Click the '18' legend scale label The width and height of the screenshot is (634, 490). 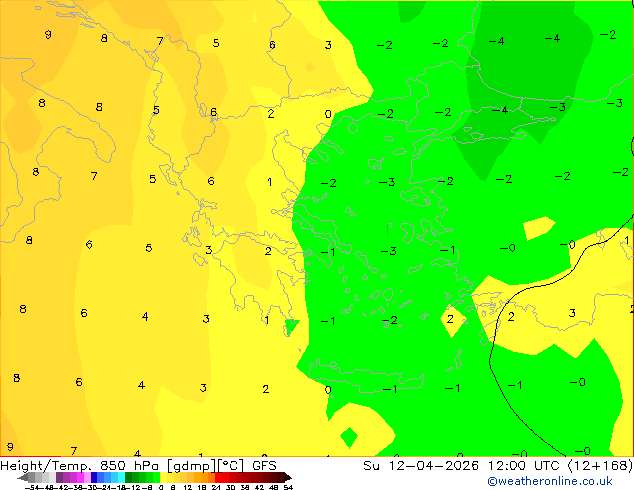pyautogui.click(x=202, y=487)
